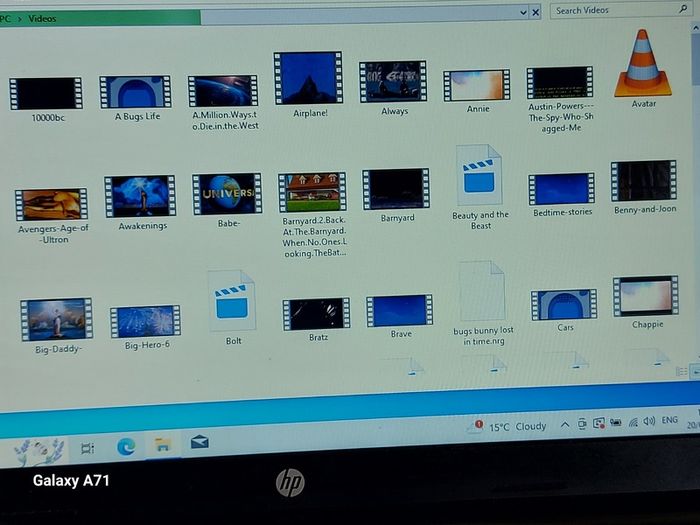Click the file list vertical scrollbar
This screenshot has width=700, height=525.
point(696,194)
